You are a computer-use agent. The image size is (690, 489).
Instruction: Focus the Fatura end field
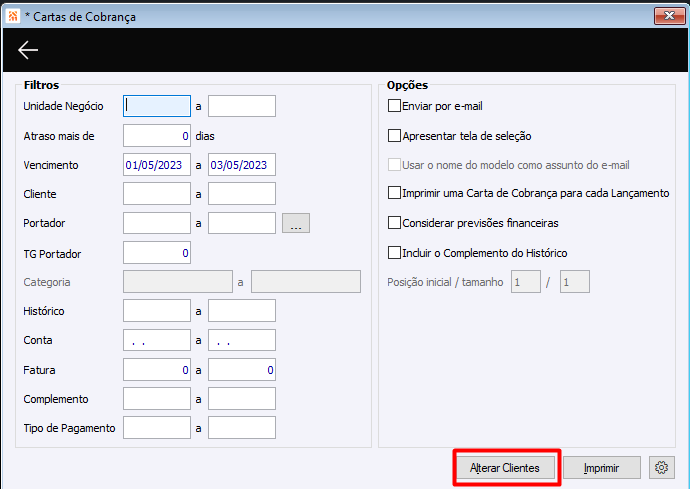242,370
